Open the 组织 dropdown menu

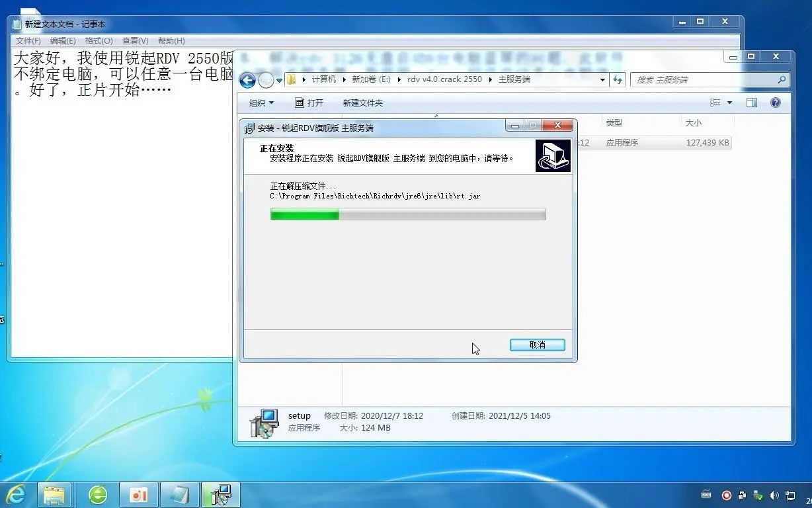click(x=261, y=103)
